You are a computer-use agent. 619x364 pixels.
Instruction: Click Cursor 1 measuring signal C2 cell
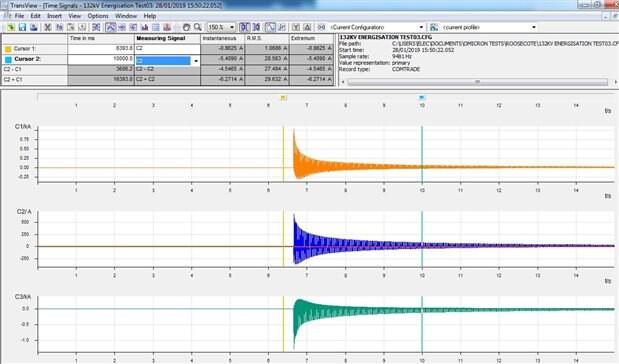click(167, 49)
